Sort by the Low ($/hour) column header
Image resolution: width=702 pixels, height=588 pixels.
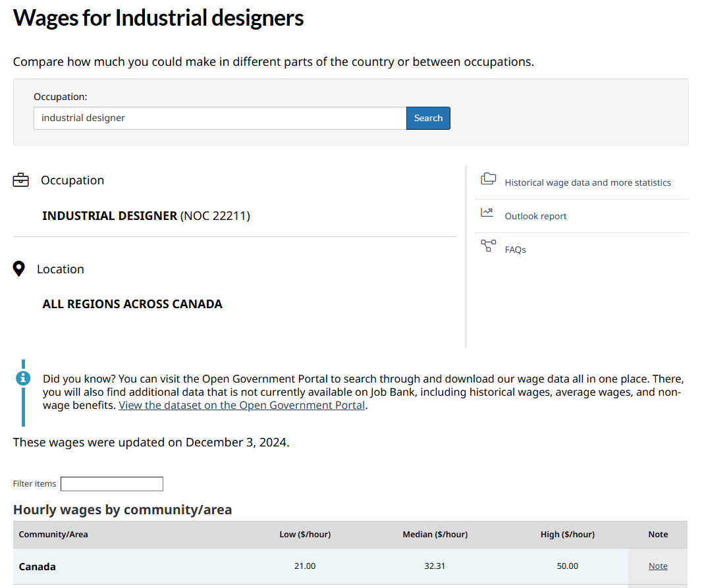pos(305,535)
